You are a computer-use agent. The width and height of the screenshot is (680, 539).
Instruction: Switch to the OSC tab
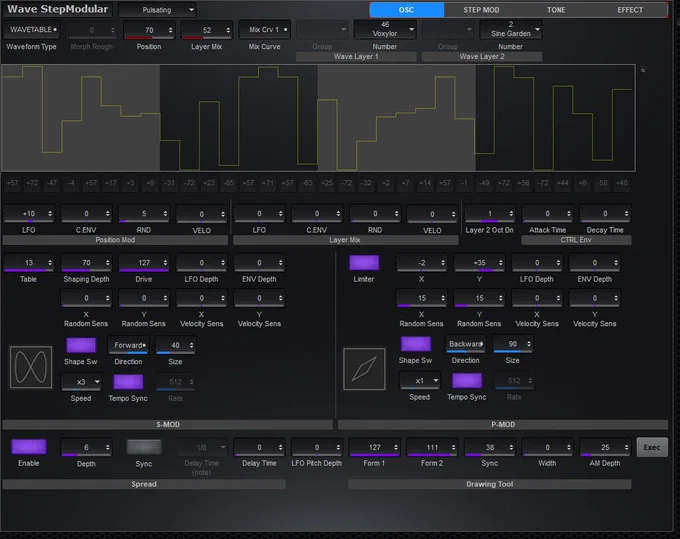pyautogui.click(x=407, y=10)
